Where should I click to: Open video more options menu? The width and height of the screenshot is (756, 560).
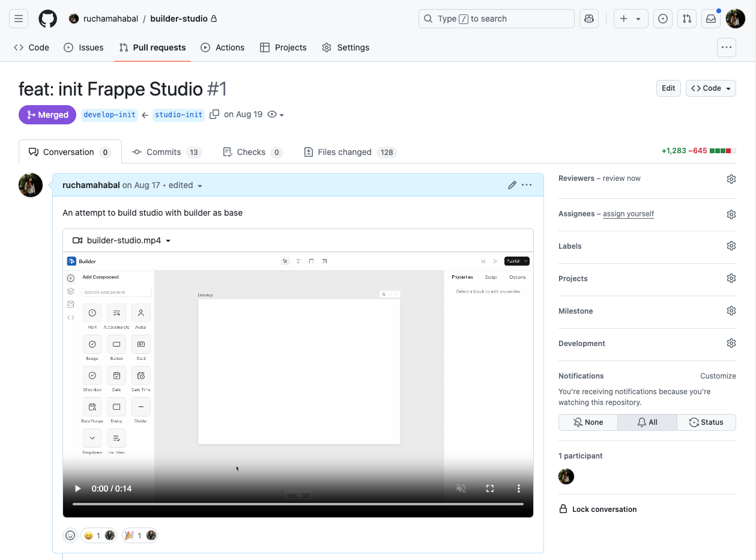click(x=519, y=488)
